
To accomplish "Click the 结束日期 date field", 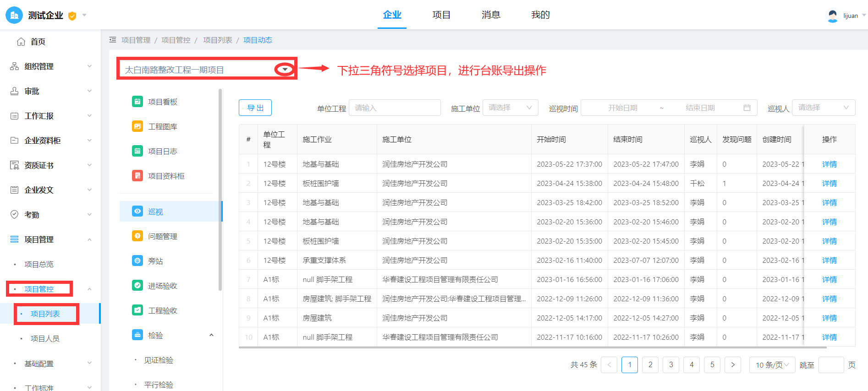I will 700,108.
